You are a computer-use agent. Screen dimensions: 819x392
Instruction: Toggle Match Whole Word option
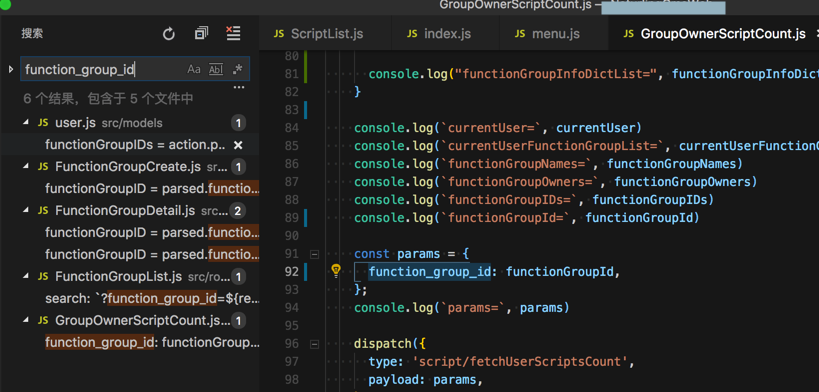click(x=216, y=70)
